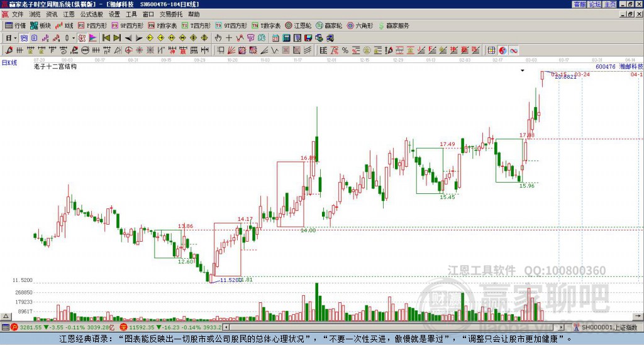
Task: Open the 帮助 menu
Action: pos(194,14)
